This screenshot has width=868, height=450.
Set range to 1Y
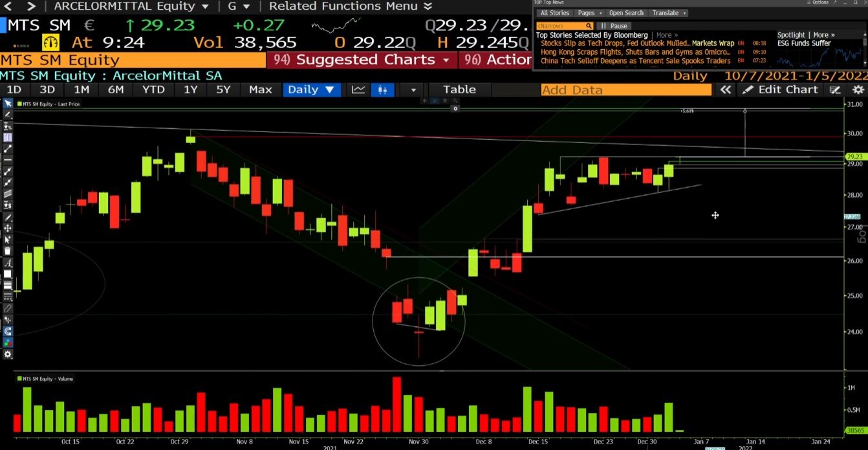click(190, 90)
